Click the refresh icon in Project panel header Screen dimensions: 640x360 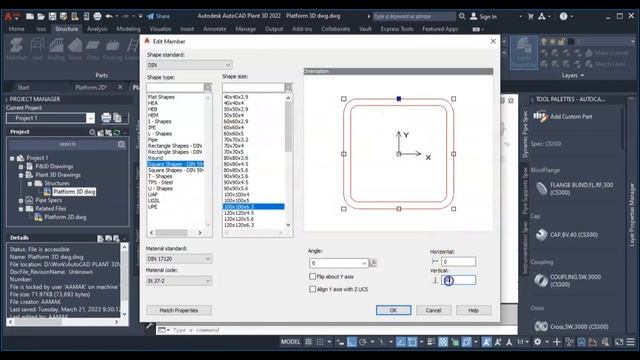coord(117,132)
